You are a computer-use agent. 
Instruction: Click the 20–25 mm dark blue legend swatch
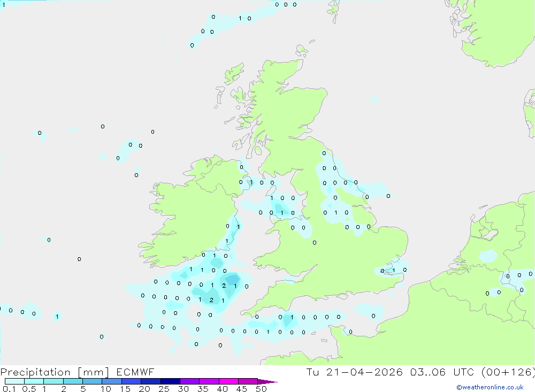151,381
